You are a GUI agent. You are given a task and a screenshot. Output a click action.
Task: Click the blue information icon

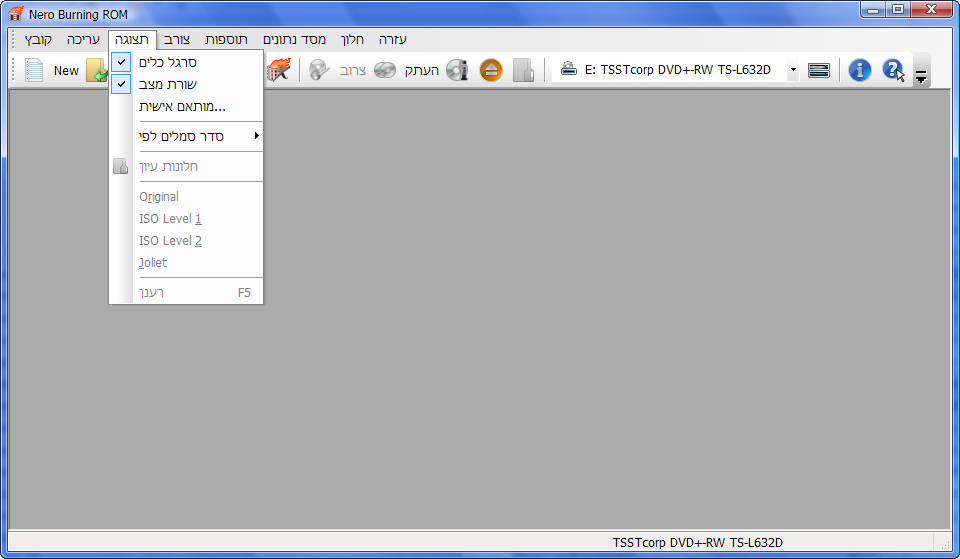tap(860, 70)
